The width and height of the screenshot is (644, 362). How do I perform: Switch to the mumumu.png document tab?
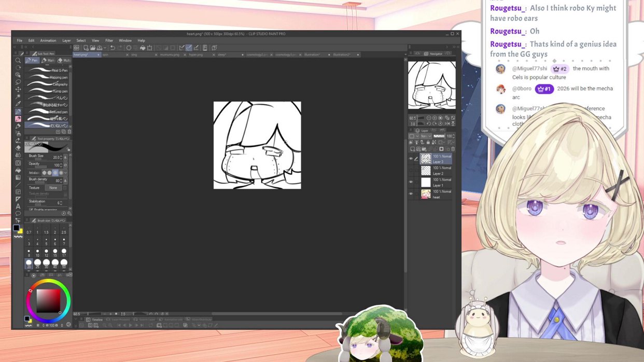169,54
